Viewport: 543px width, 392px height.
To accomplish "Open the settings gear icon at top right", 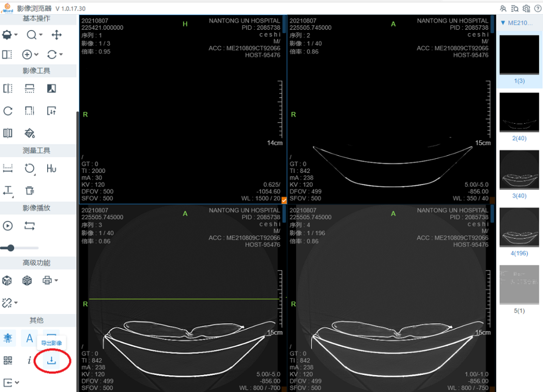I will pos(526,9).
